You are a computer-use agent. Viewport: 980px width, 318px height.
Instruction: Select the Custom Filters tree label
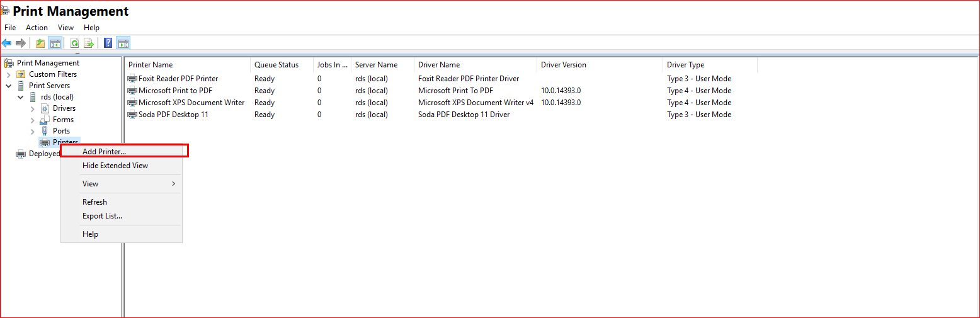pyautogui.click(x=53, y=74)
